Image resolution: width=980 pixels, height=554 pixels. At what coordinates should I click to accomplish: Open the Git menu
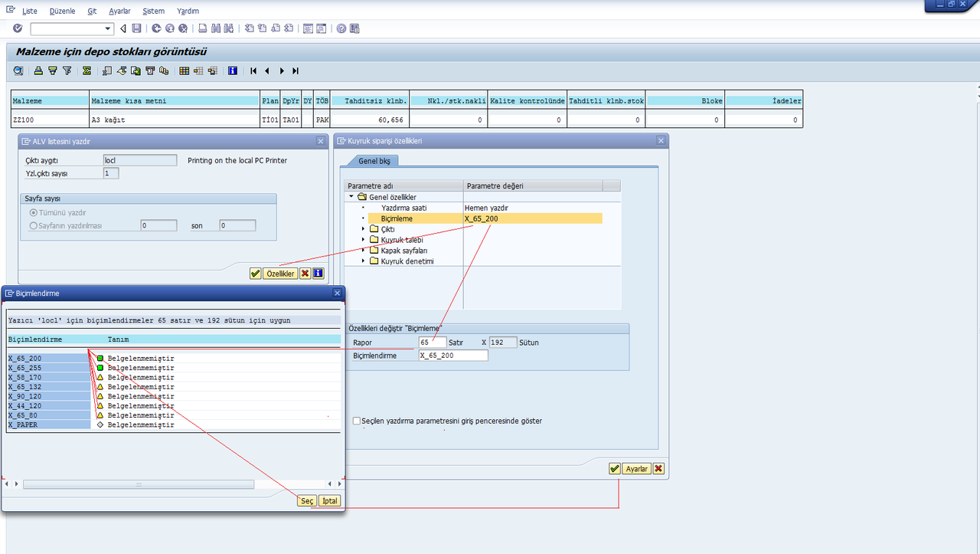click(92, 11)
